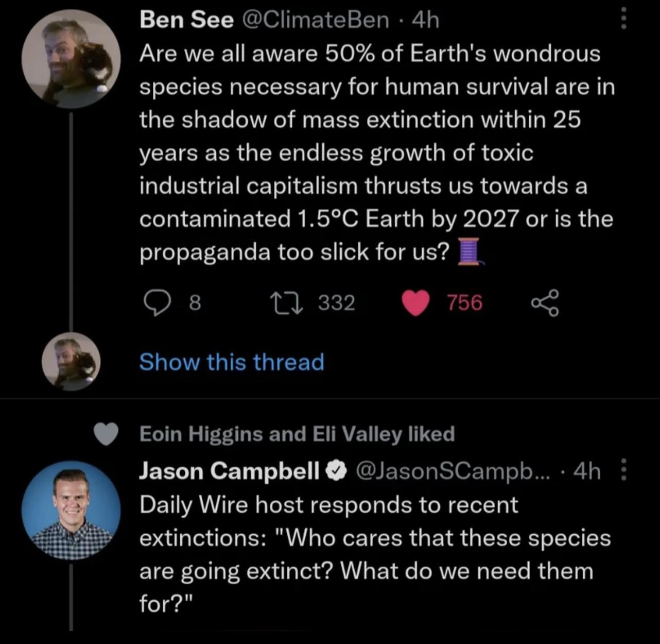The height and width of the screenshot is (644, 660).
Task: Click the thread spool emoji in tweet
Action: 469,252
